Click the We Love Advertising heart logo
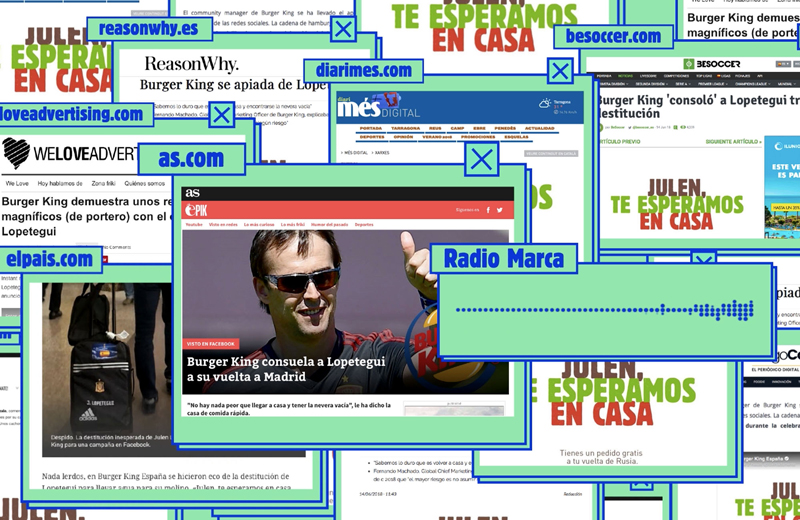Image resolution: width=800 pixels, height=520 pixels. [16, 154]
